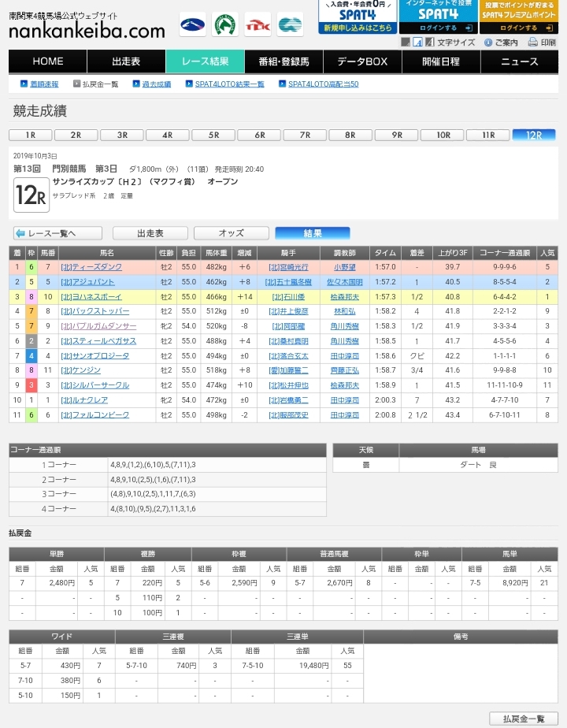Switch to the 10R race tab
Viewport: 567px width, 728px height.
(x=443, y=135)
